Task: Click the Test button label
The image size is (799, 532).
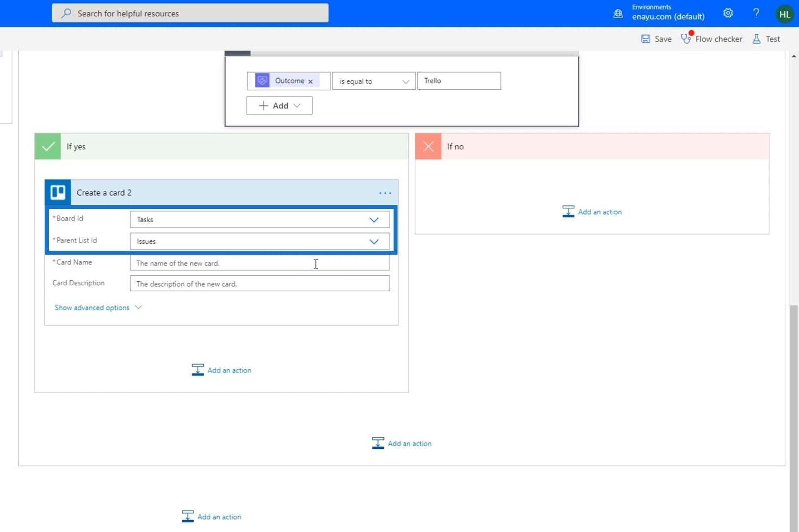Action: click(x=773, y=39)
